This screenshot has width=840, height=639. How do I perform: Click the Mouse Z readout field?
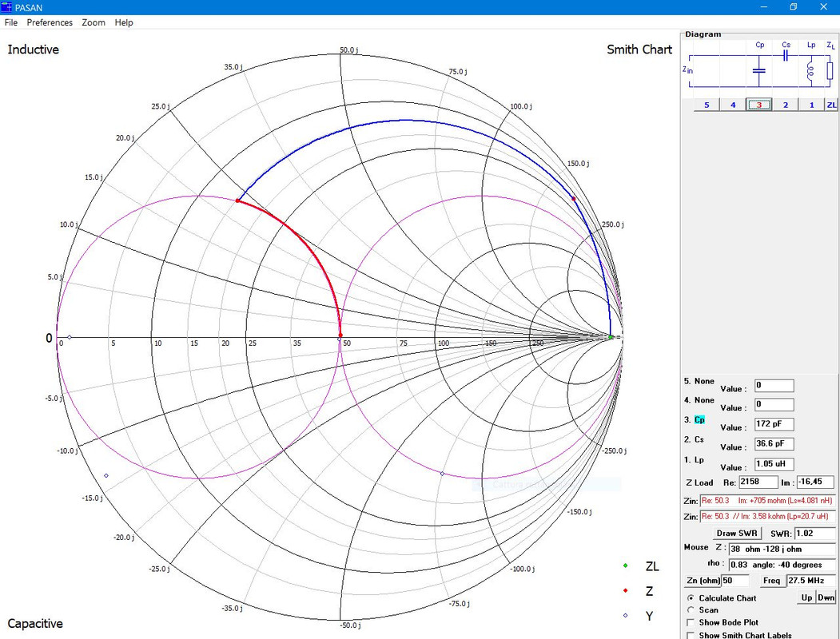(782, 549)
